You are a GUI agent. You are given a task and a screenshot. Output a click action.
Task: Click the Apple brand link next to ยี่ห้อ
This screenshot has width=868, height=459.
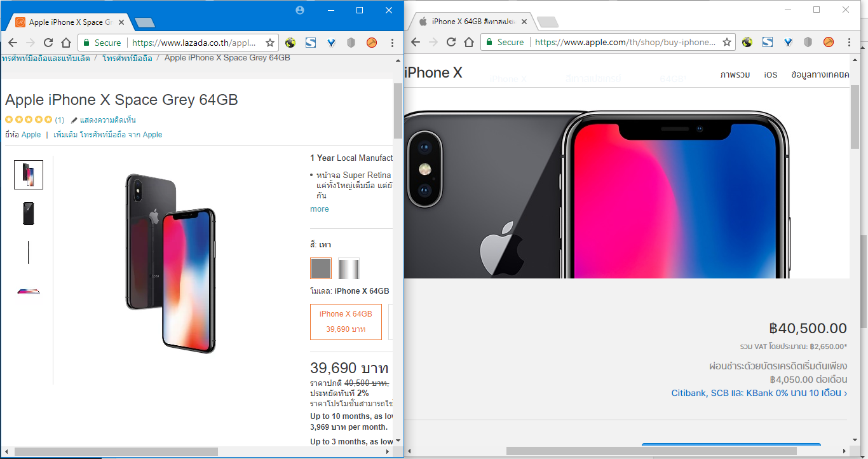click(x=31, y=135)
